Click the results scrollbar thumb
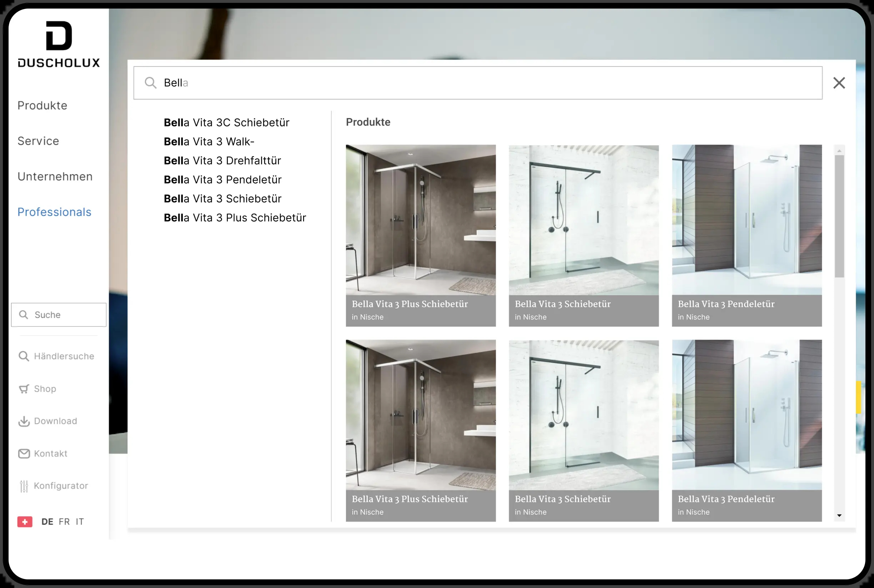Screen dimensions: 874x588 pos(839,216)
